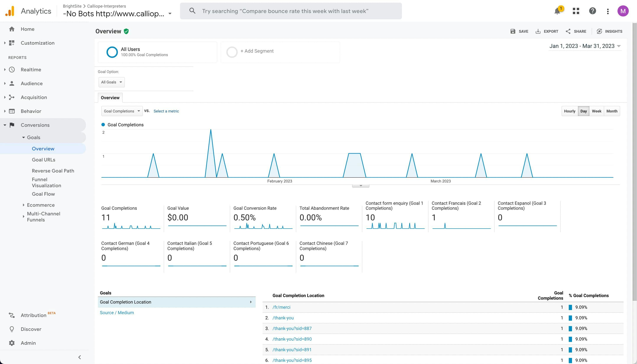
Task: Click the help question mark icon
Action: coord(592,11)
